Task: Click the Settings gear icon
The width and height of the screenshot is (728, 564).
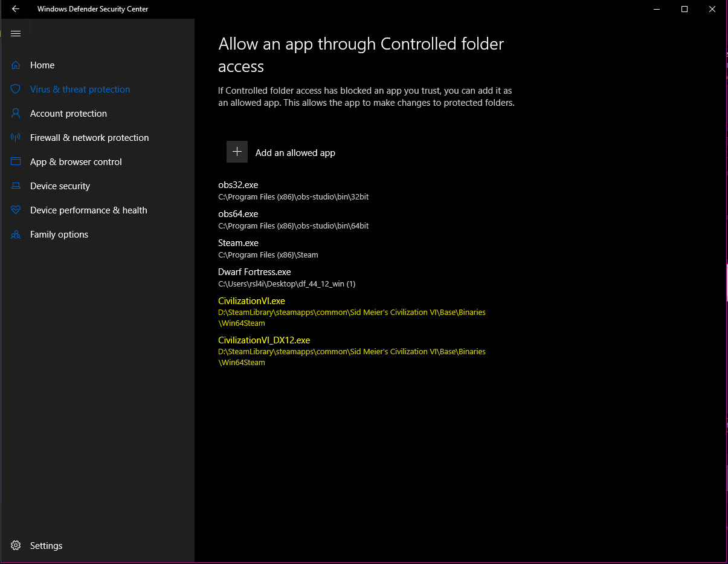Action: click(x=16, y=545)
